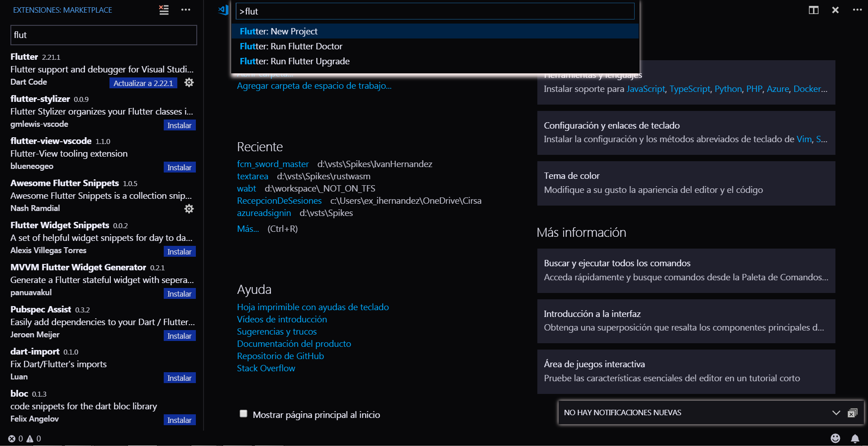Select Flutter: New Project command
The width and height of the screenshot is (868, 446).
click(435, 31)
